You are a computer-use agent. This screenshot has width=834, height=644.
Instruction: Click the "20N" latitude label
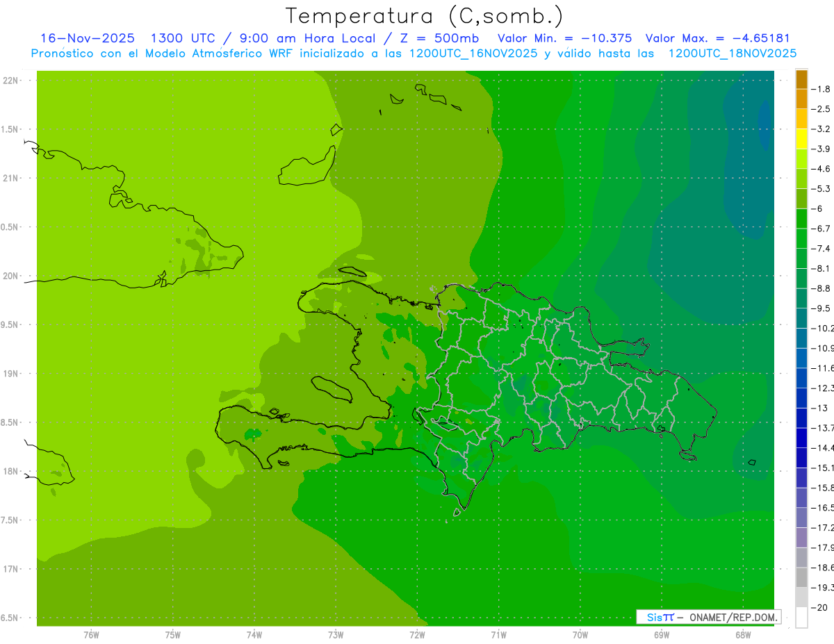pyautogui.click(x=10, y=276)
